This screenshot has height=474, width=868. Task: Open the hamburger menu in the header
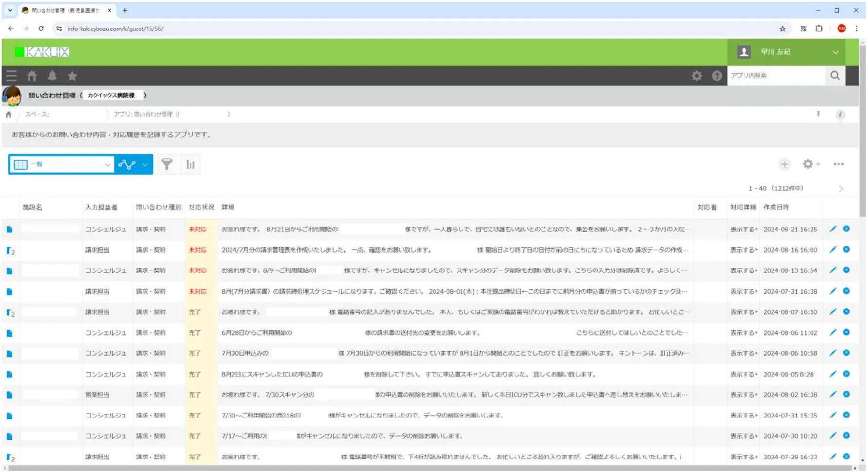tap(11, 76)
